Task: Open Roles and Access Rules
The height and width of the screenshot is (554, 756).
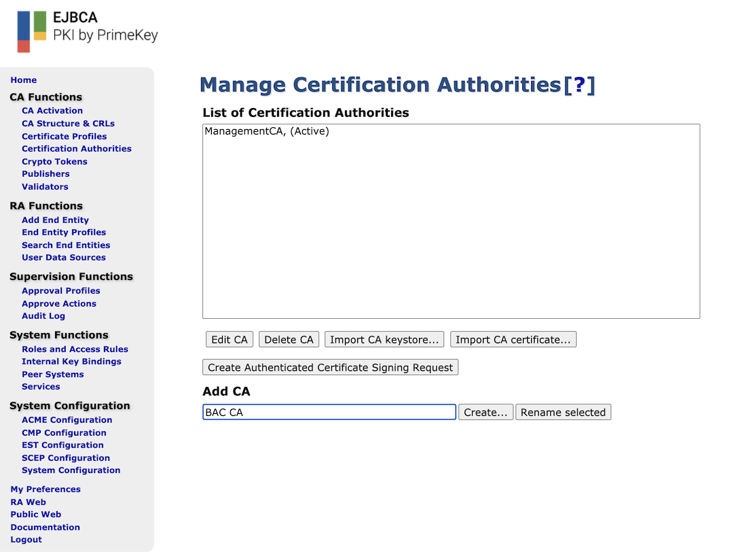Action: (x=75, y=349)
